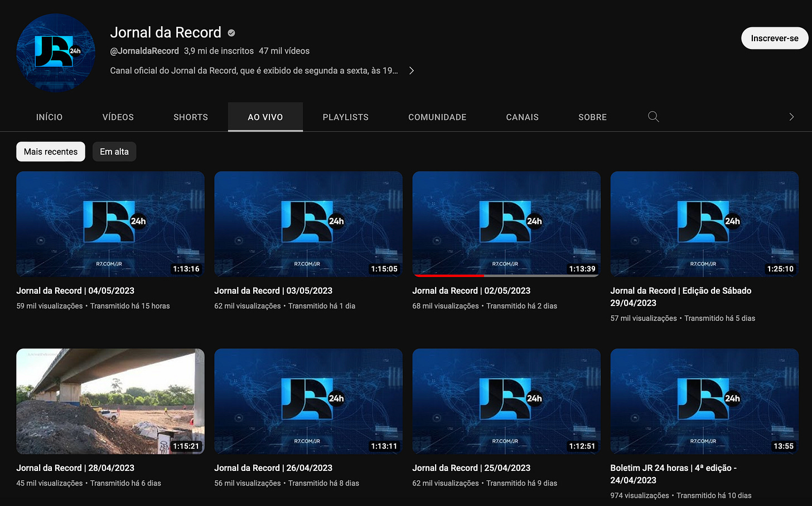Open title Jornal da Record | 03/05/2023
The width and height of the screenshot is (812, 506).
pyautogui.click(x=273, y=291)
